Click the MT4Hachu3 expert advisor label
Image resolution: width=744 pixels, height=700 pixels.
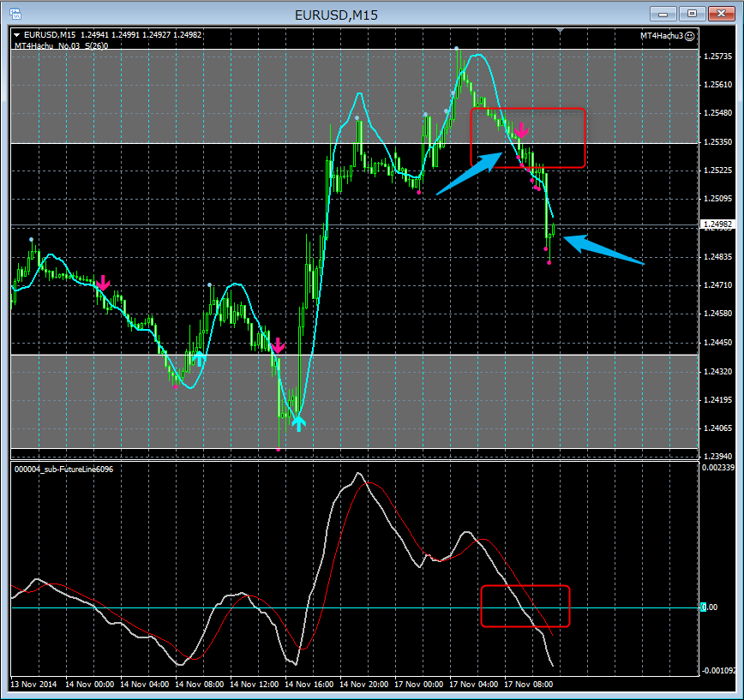[662, 36]
